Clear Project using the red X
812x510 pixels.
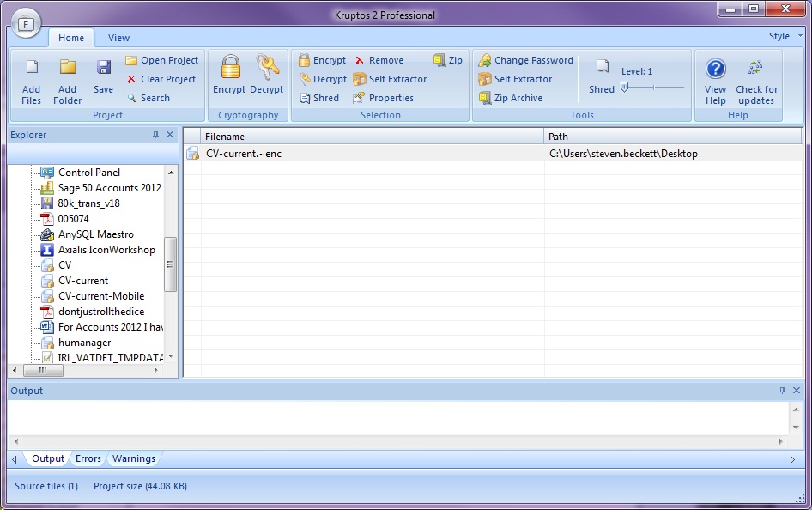tap(161, 79)
